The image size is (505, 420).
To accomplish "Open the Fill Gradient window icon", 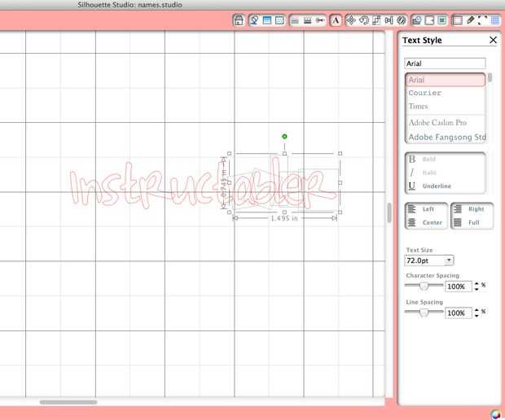I will pyautogui.click(x=267, y=20).
